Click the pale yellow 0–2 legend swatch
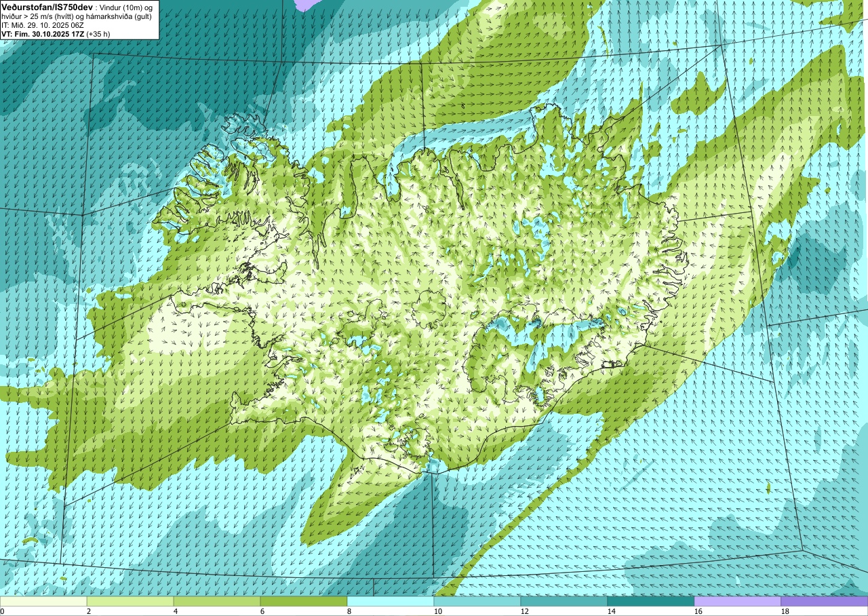 click(43, 601)
